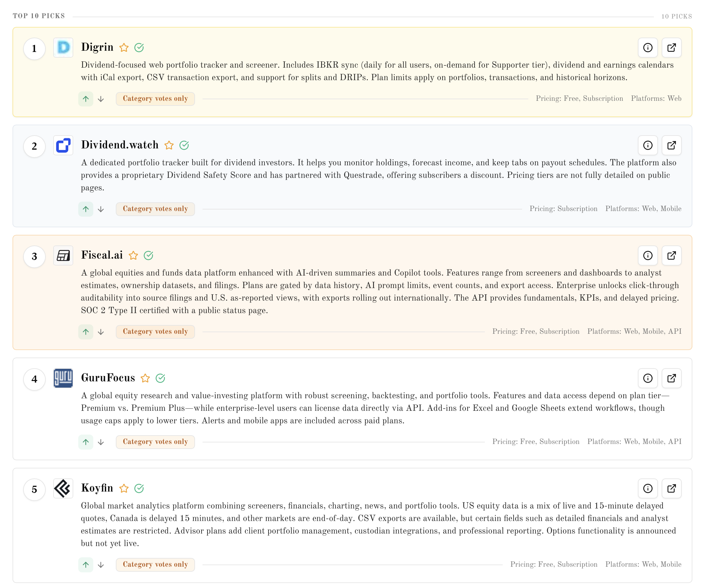Image resolution: width=703 pixels, height=588 pixels.
Task: Click the Fiscal.ai title link
Action: pos(102,255)
